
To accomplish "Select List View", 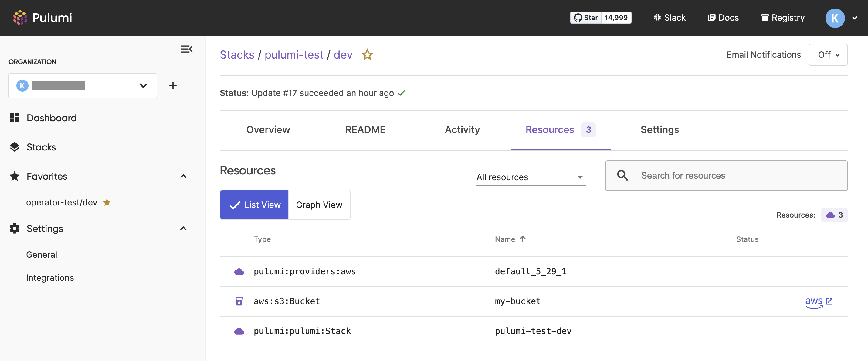I will tap(254, 205).
